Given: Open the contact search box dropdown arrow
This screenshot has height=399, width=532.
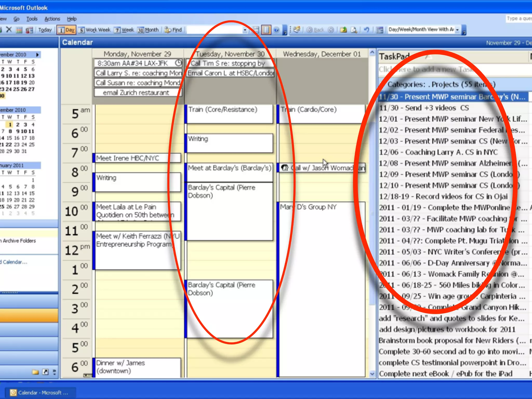Looking at the screenshot, I should [x=245, y=30].
